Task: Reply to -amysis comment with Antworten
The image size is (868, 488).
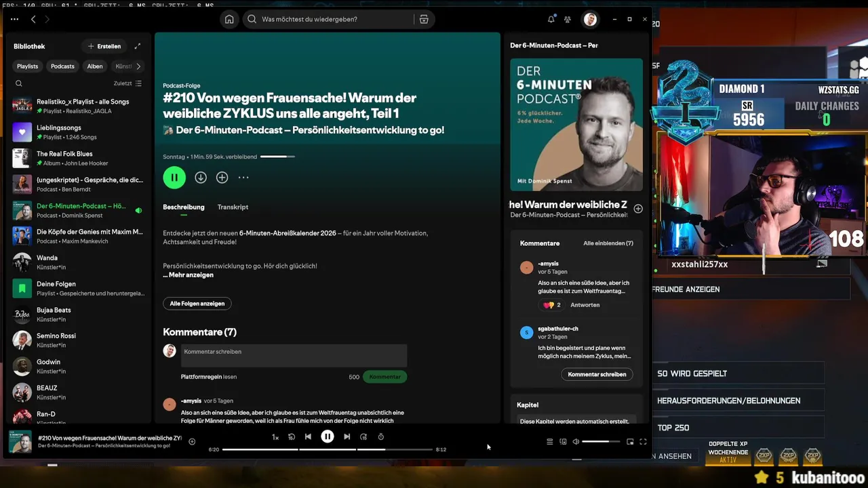Action: (585, 305)
